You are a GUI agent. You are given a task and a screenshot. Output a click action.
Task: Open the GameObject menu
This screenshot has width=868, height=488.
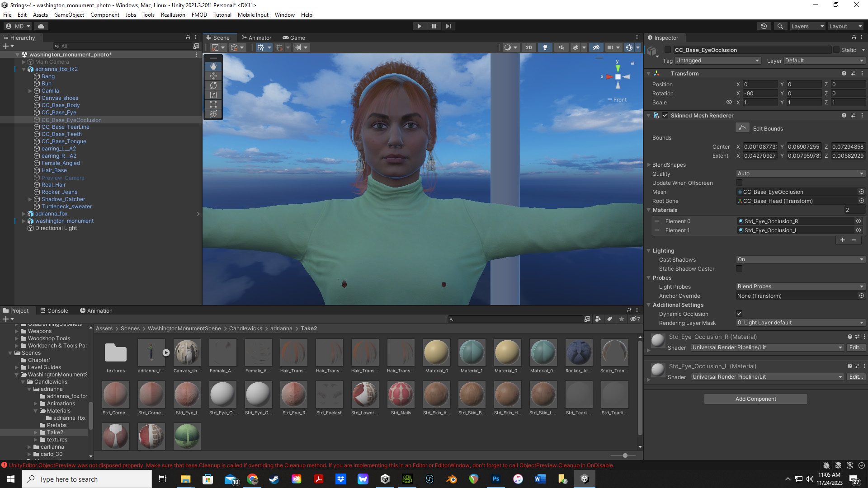coord(69,14)
